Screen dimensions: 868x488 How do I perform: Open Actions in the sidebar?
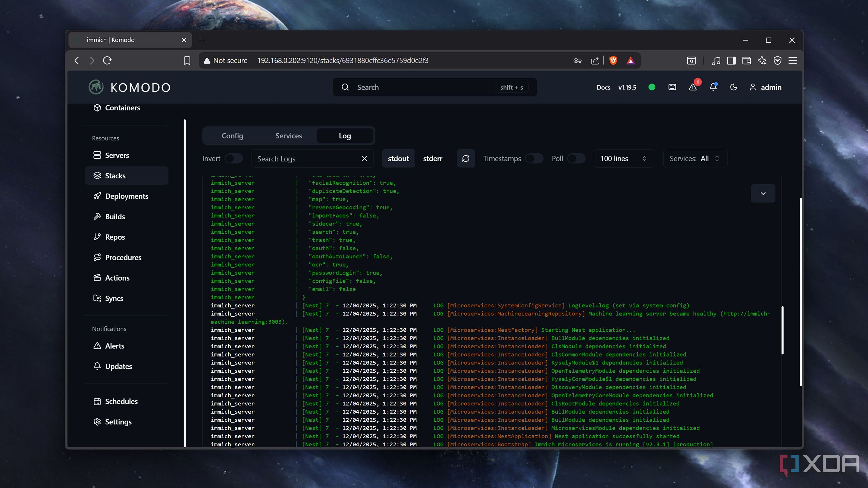click(126, 278)
